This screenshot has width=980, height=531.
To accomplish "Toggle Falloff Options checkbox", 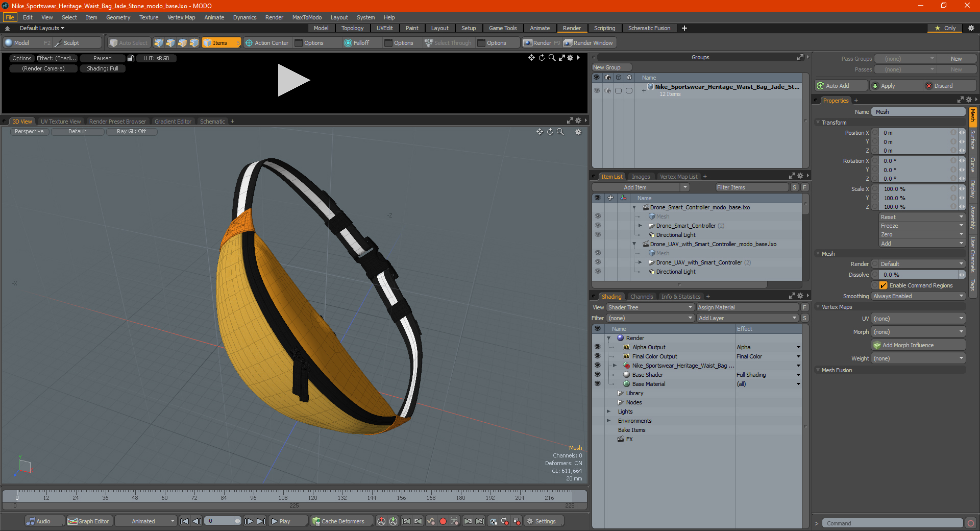I will 388,43.
